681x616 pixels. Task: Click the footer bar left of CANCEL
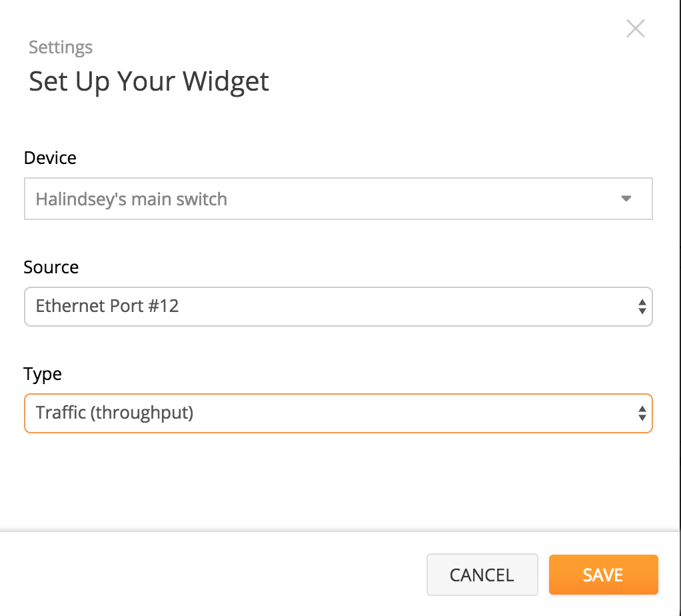[x=213, y=574]
